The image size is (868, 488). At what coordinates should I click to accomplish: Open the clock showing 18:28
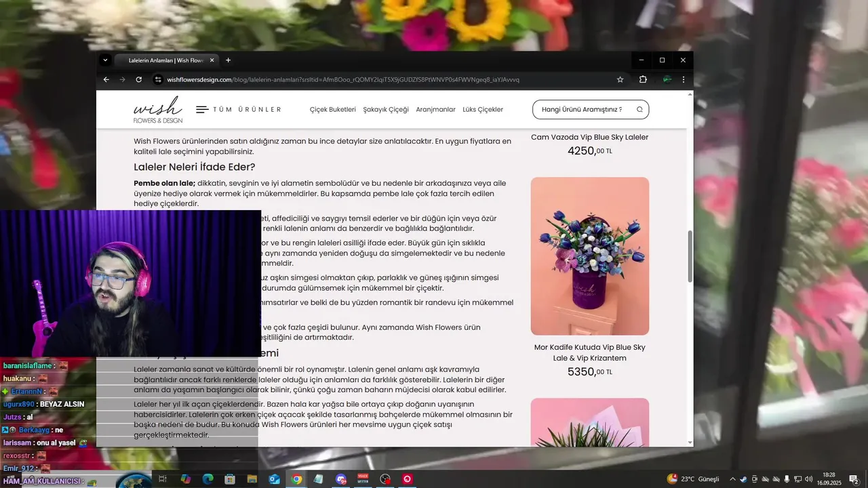click(829, 479)
